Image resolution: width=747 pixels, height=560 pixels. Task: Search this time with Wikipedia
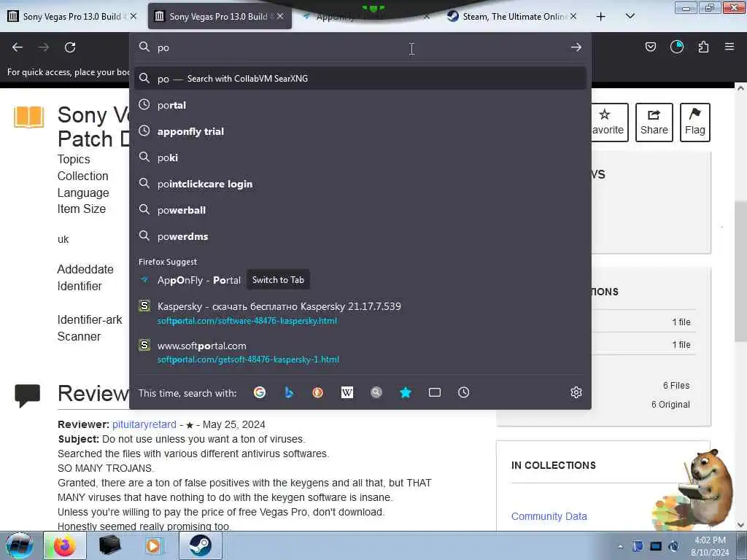coord(347,392)
